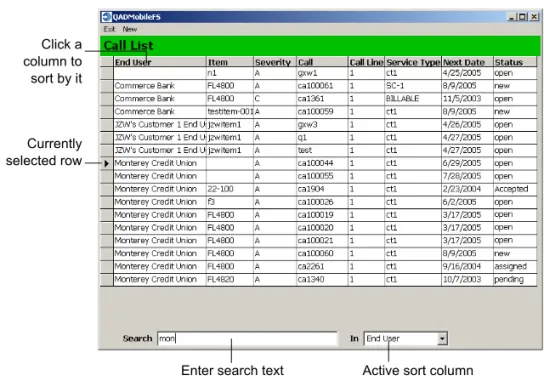Image resolution: width=544 pixels, height=381 pixels.
Task: Click call cell ca100060
Action: point(322,254)
